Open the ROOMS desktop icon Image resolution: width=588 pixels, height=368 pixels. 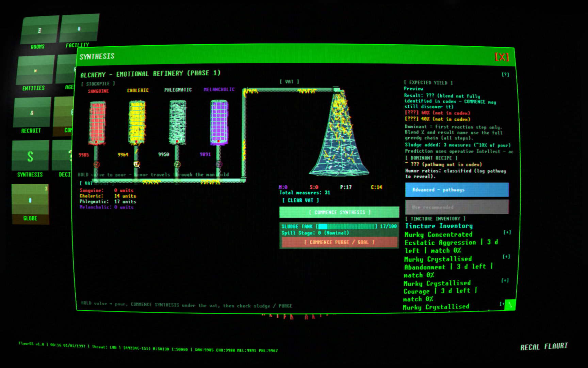pyautogui.click(x=39, y=34)
